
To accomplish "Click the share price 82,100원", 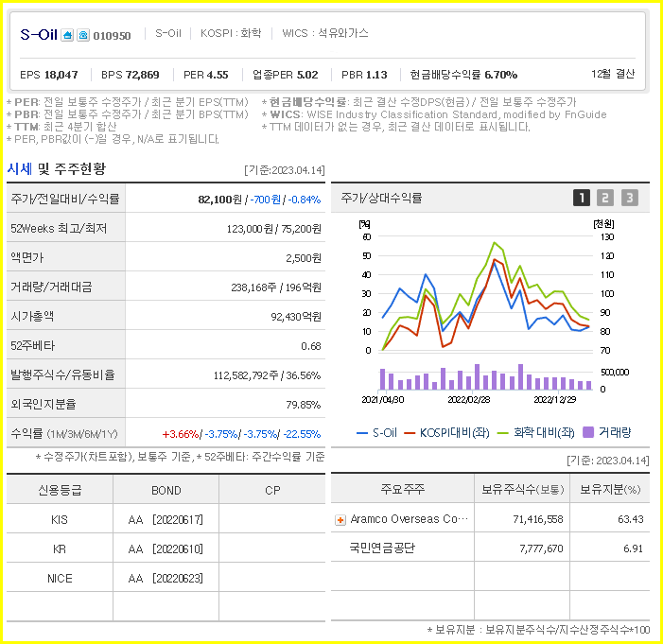I will (219, 200).
